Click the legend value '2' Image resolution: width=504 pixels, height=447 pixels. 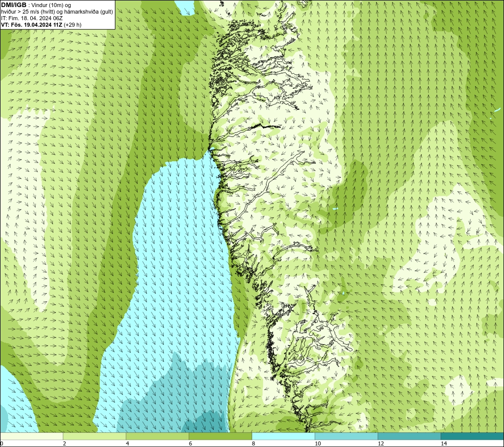tap(65, 444)
